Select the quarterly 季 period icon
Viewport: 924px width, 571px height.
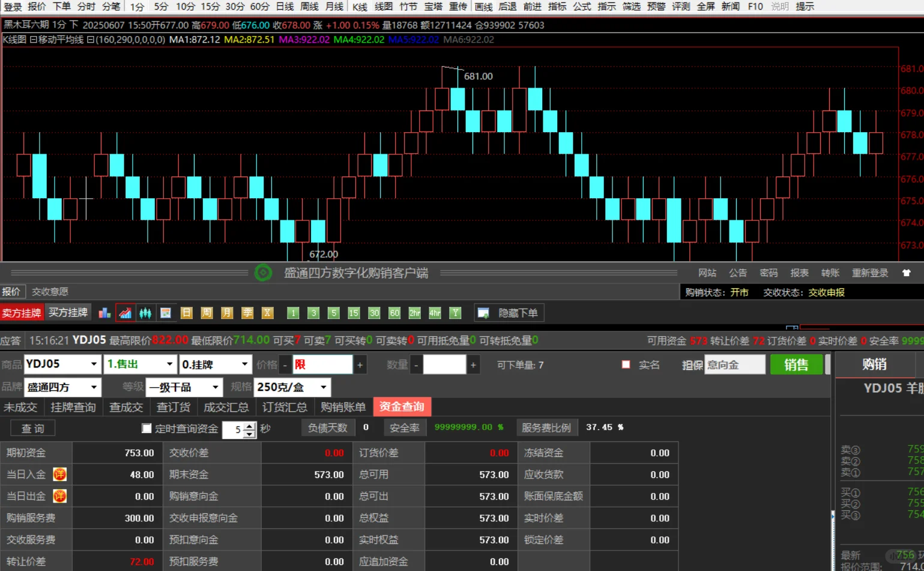247,313
